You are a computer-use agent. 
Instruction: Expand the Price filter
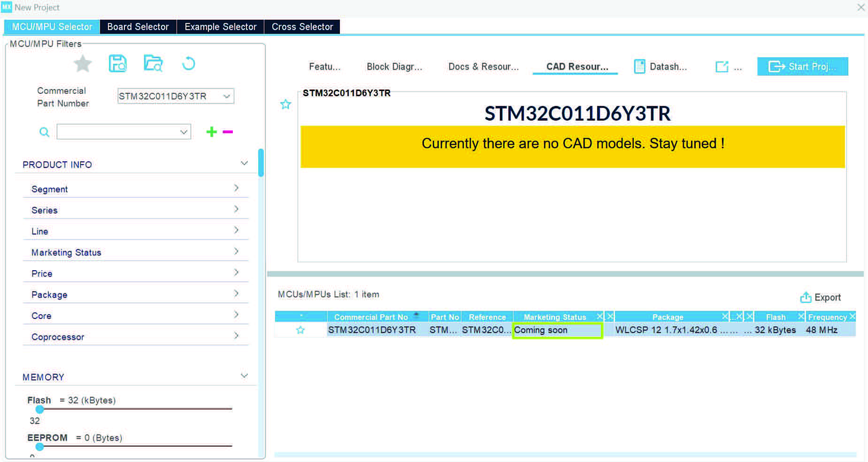pyautogui.click(x=135, y=273)
